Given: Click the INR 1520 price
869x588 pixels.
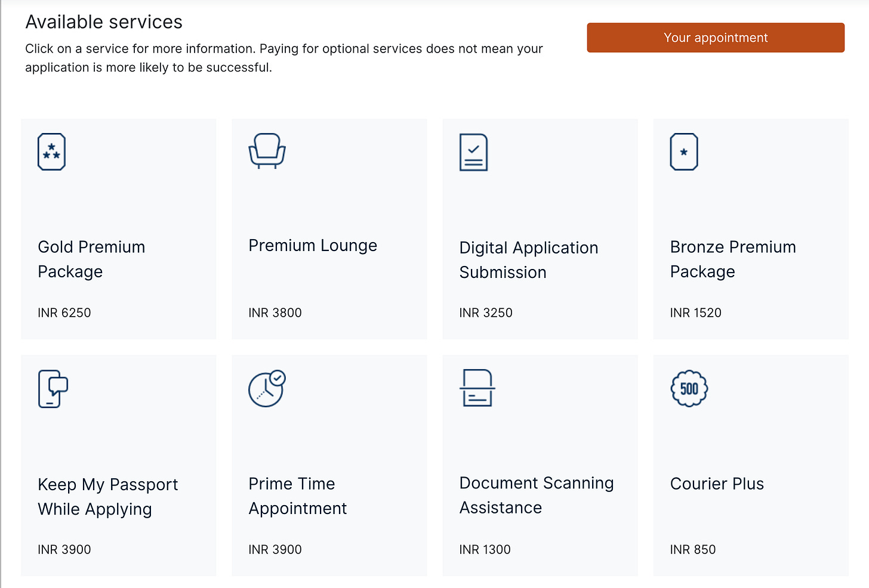Looking at the screenshot, I should pyautogui.click(x=696, y=312).
